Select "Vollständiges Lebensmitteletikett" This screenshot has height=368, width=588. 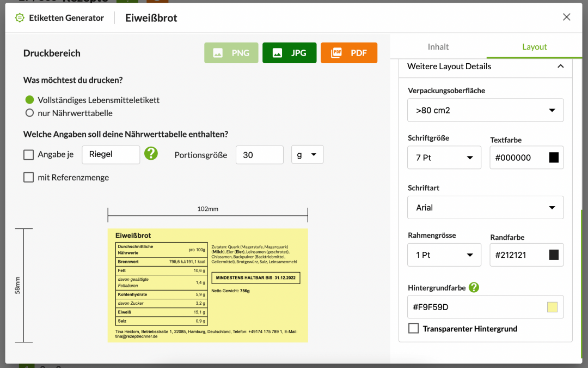30,100
